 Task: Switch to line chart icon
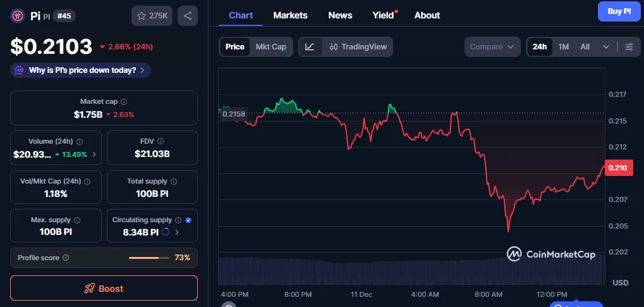point(310,47)
